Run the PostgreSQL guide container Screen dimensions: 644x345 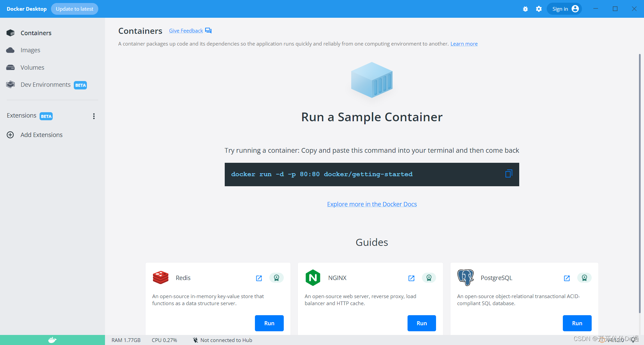[577, 323]
